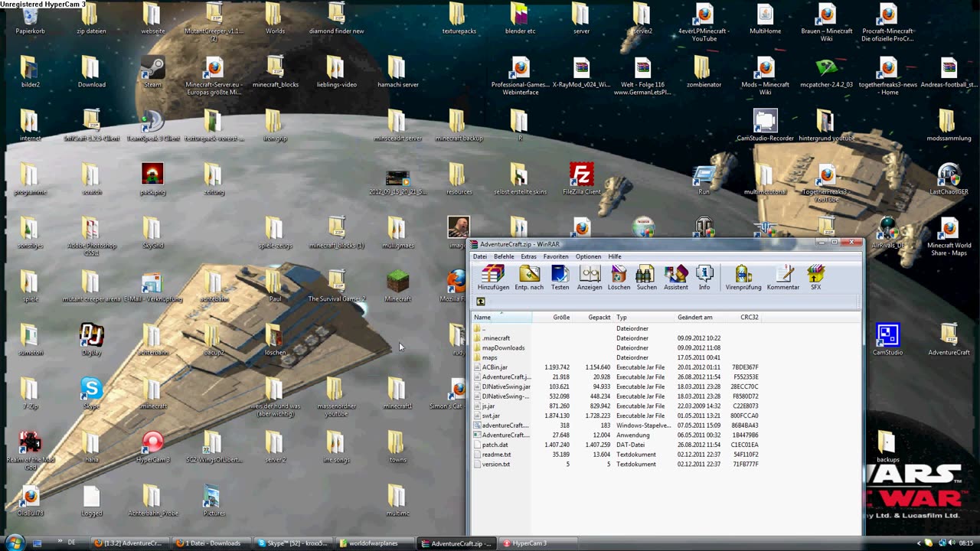Click Suchen binoculars icon

646,277
